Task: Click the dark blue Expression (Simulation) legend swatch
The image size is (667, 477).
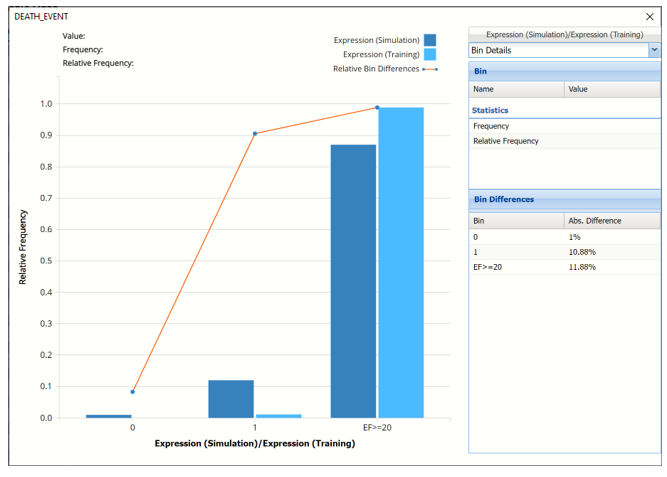Action: [430, 41]
